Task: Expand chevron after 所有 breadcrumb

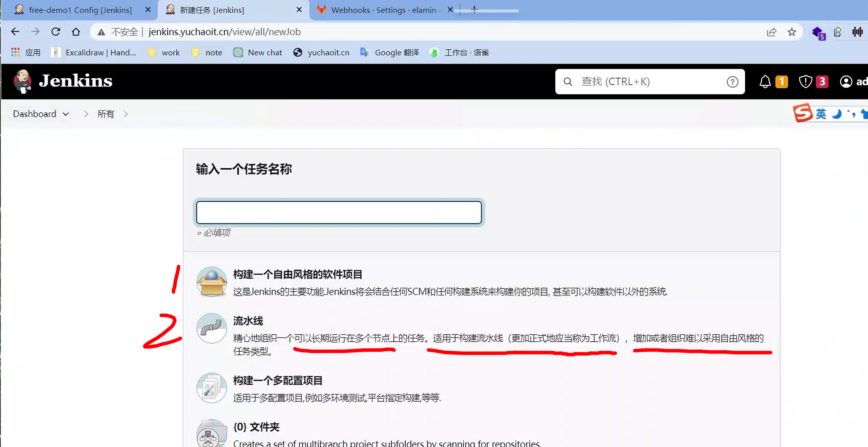Action: coord(126,114)
